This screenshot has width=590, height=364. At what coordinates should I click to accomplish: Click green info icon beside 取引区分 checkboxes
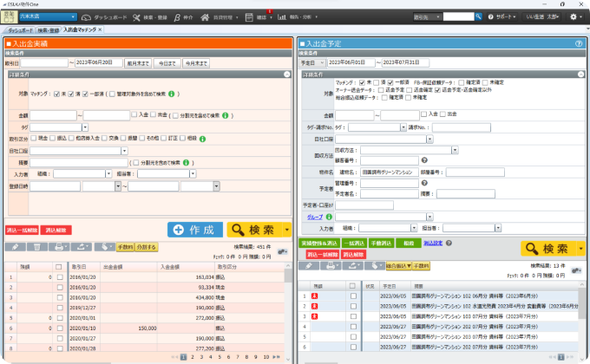(202, 140)
